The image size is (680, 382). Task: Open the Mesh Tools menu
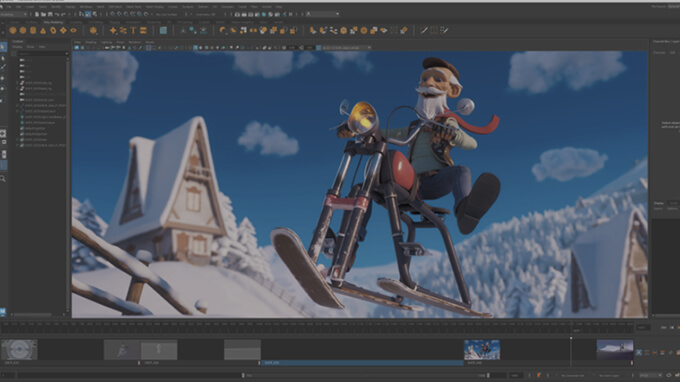click(x=133, y=7)
